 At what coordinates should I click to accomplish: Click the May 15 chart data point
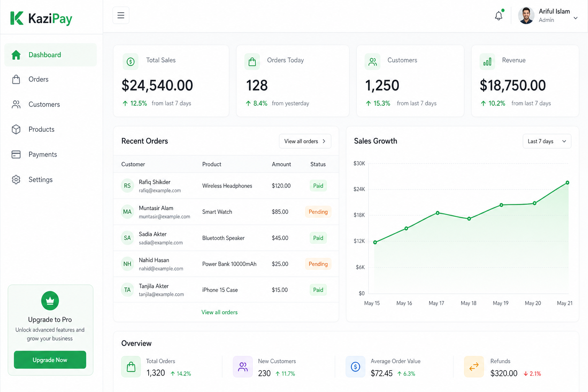pos(375,242)
